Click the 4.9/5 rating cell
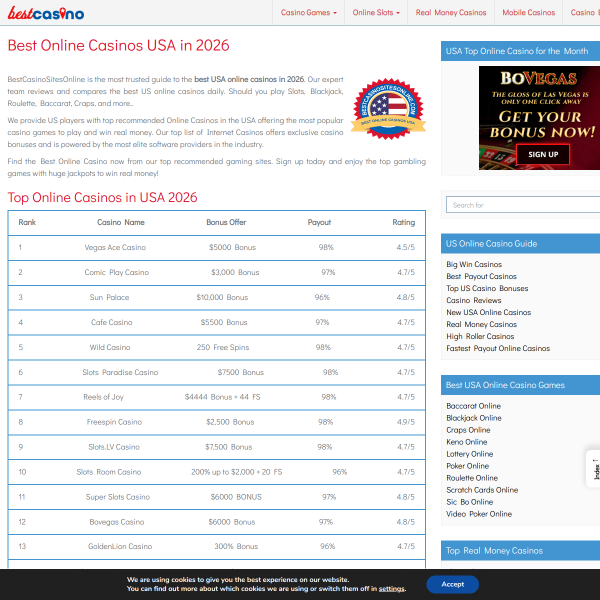The height and width of the screenshot is (600, 600). (x=406, y=422)
